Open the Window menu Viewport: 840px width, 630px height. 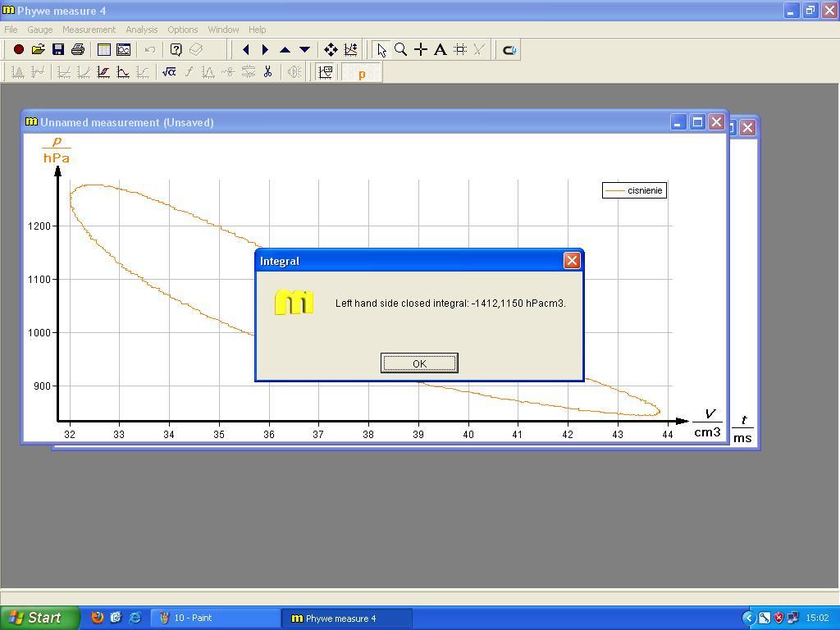[223, 30]
